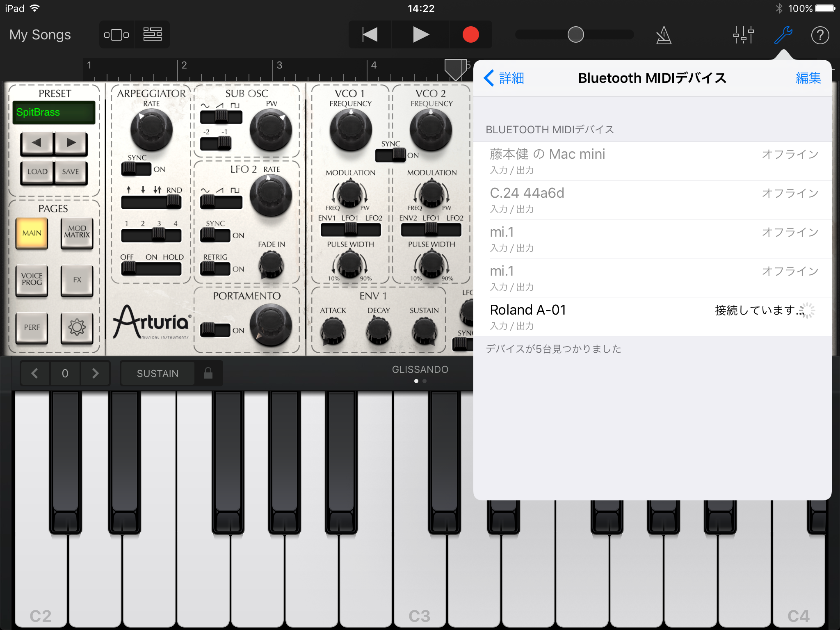Click ENV 1 ATTACK knob
Screen dimensions: 840x630
333,331
